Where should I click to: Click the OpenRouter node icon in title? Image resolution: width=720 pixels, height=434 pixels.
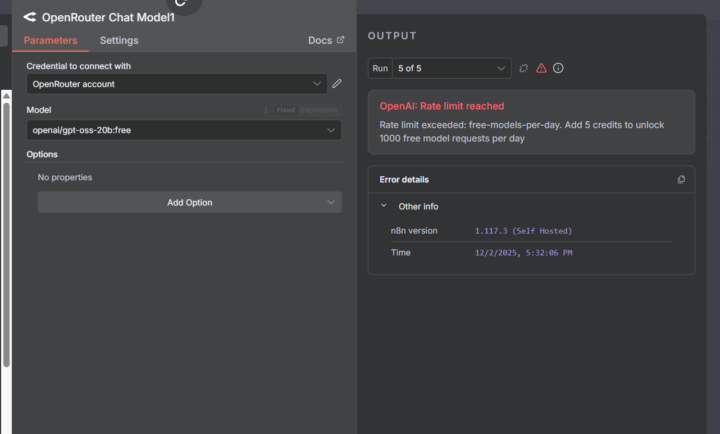coord(30,17)
